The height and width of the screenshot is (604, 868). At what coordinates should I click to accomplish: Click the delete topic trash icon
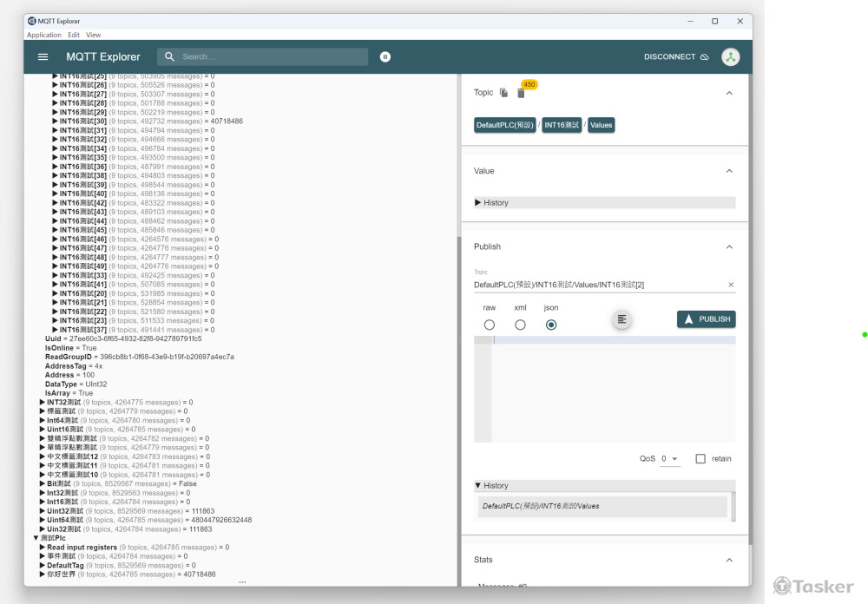pyautogui.click(x=520, y=92)
